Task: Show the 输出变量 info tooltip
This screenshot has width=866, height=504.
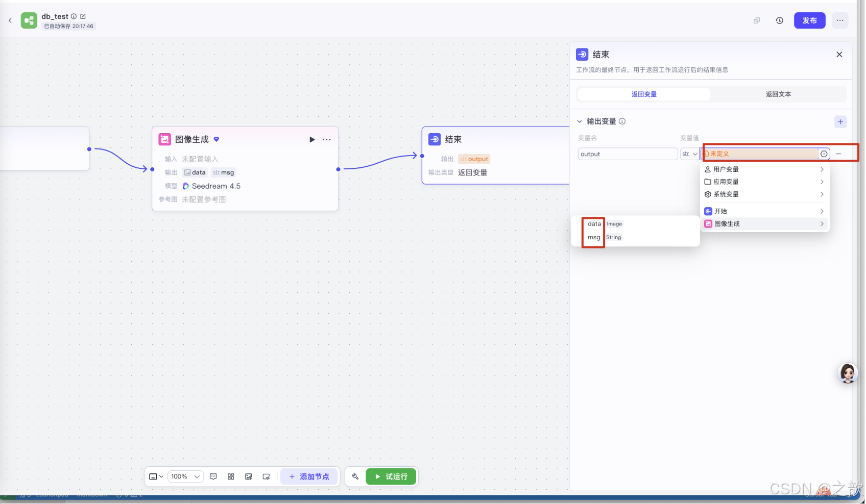Action: 622,121
